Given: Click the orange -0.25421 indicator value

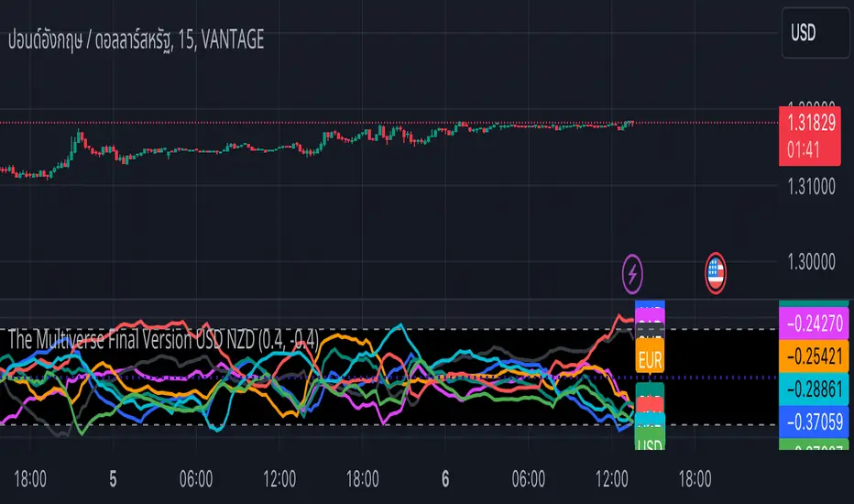Looking at the screenshot, I should (x=814, y=356).
